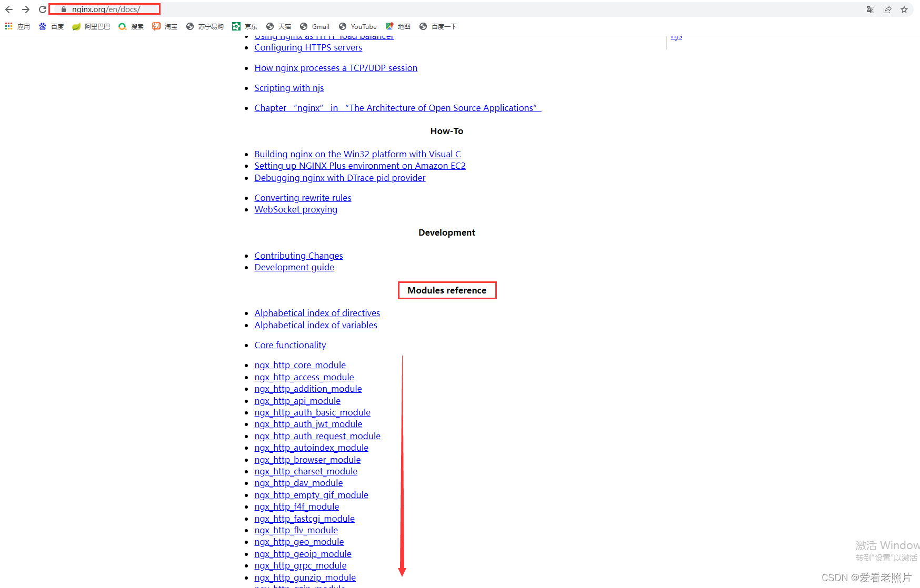
Task: Open the 天猫 bookmark
Action: coord(278,26)
